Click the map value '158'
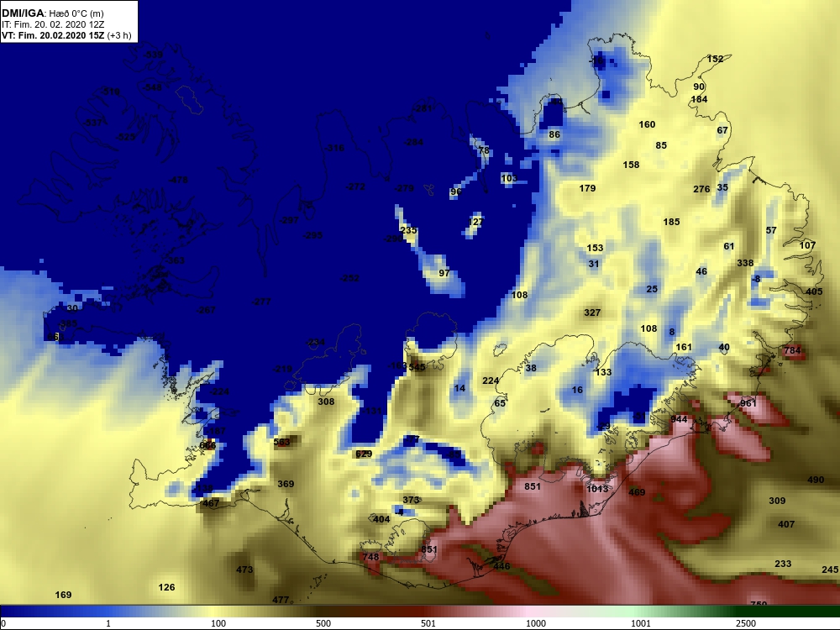The width and height of the screenshot is (840, 630). click(631, 165)
